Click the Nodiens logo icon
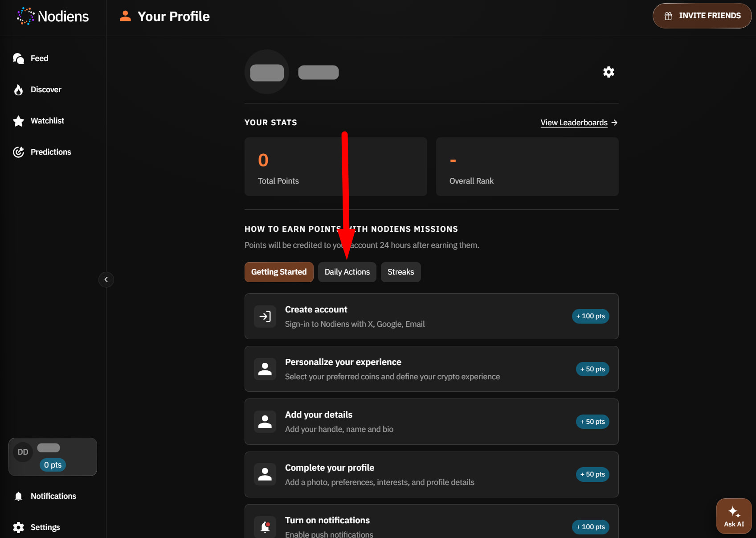756x538 pixels. (25, 16)
